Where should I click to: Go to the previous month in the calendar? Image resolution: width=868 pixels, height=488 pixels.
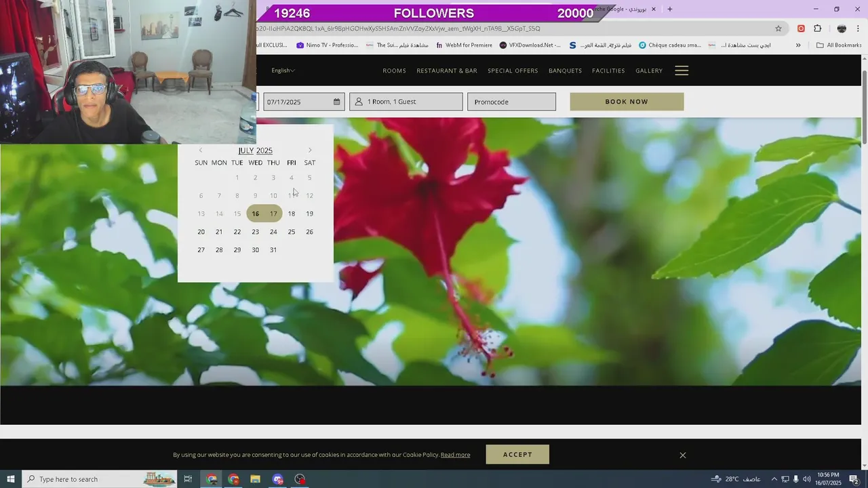coord(200,150)
